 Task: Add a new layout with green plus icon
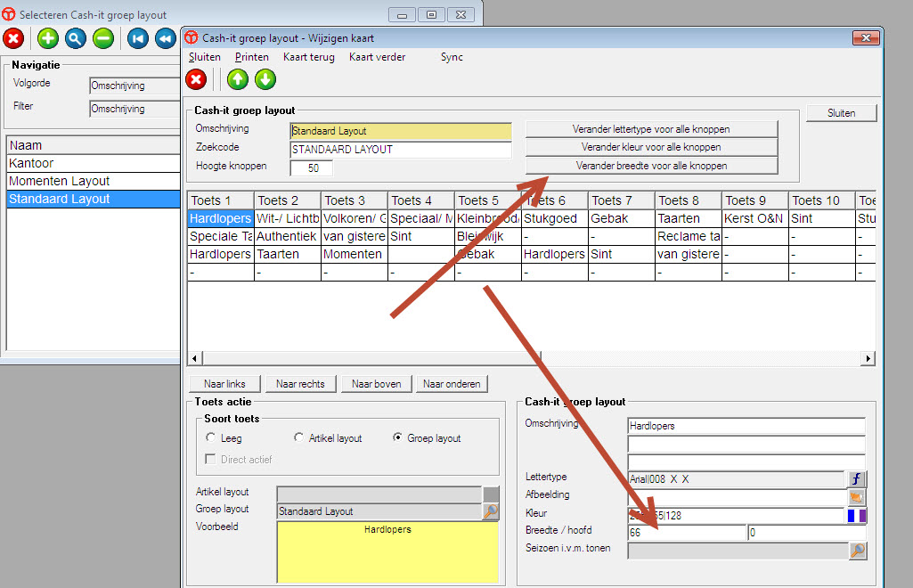click(48, 39)
